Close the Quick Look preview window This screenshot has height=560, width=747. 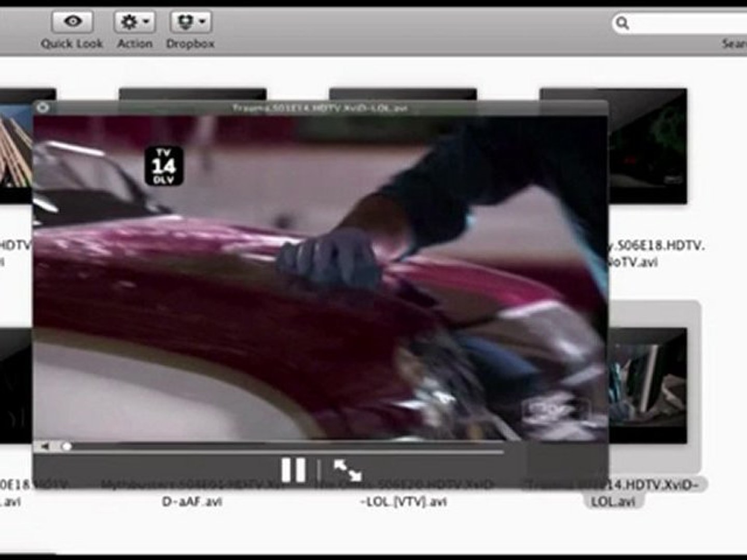coord(43,108)
